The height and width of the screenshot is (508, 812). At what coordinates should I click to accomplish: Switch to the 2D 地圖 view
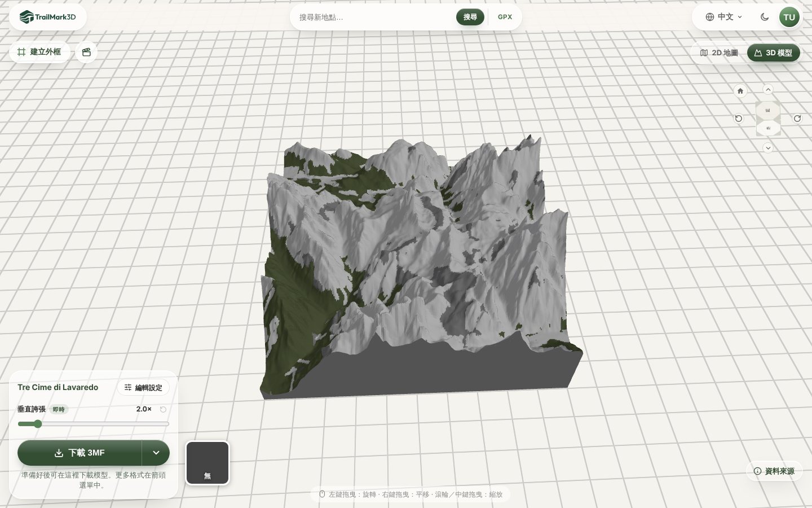tap(719, 52)
